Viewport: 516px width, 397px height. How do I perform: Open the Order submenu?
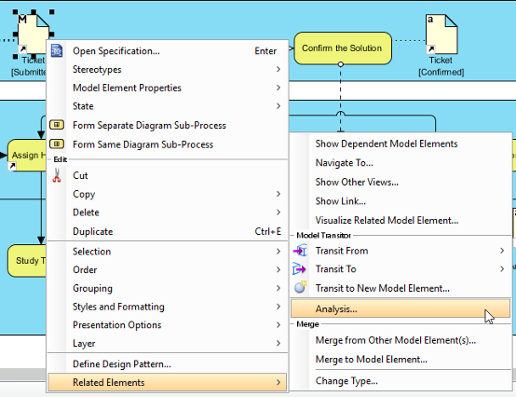(168, 270)
